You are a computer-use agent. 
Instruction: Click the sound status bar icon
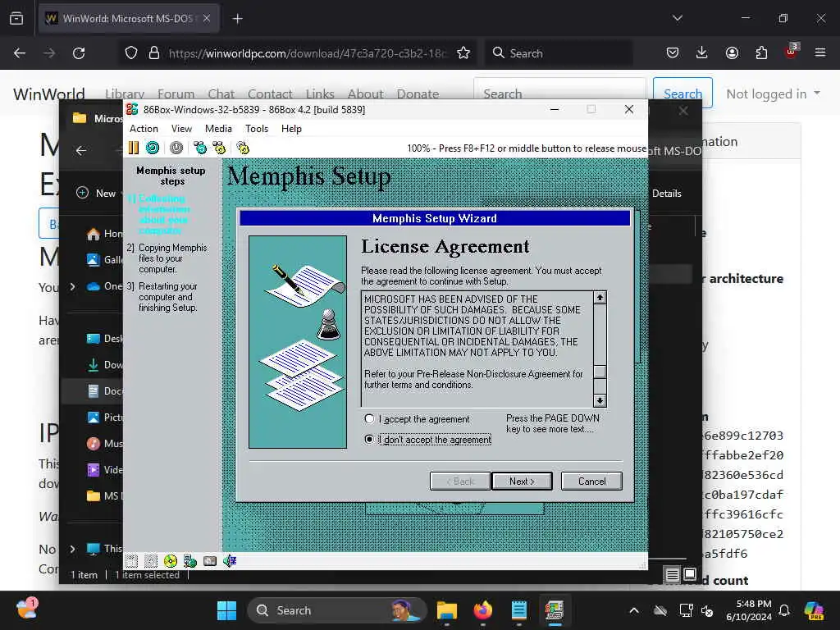point(230,561)
